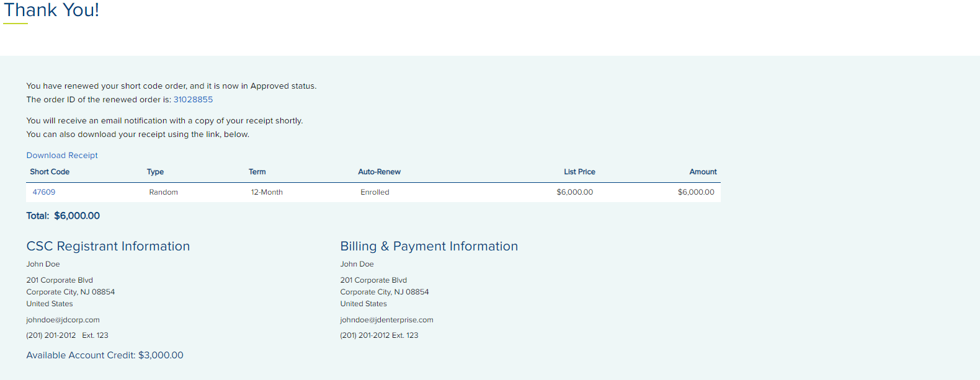Select the 12-Month term cell
980x380 pixels.
coord(267,192)
